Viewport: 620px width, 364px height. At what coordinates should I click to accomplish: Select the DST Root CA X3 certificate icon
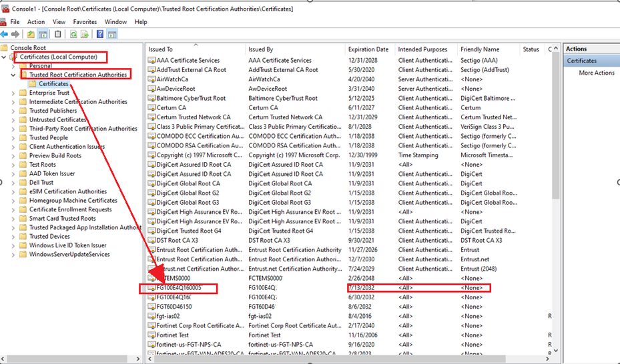151,241
